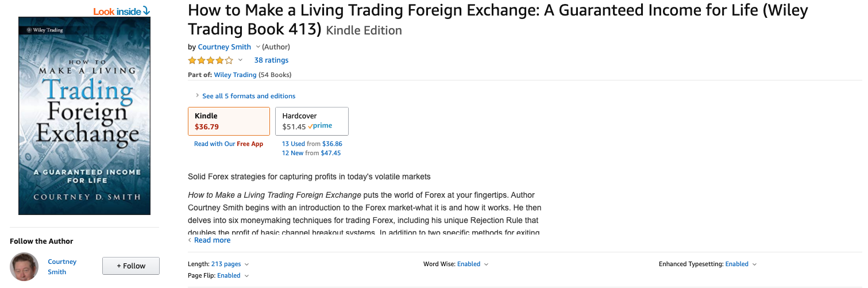The image size is (868, 288).
Task: Click the star rating icons
Action: (x=210, y=60)
